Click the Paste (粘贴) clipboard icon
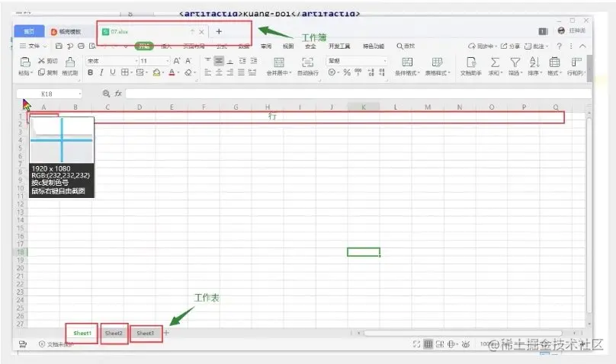616x364 pixels. 25,62
